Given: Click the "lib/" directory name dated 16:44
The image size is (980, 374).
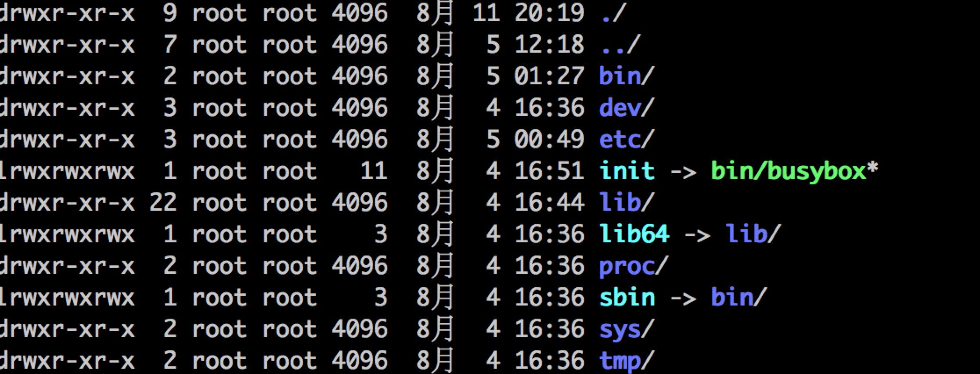Looking at the screenshot, I should [x=627, y=202].
